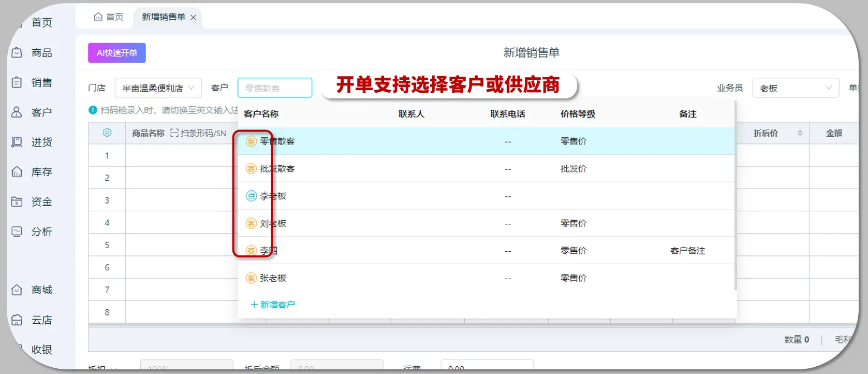Click the AI快速开单 button

[117, 53]
